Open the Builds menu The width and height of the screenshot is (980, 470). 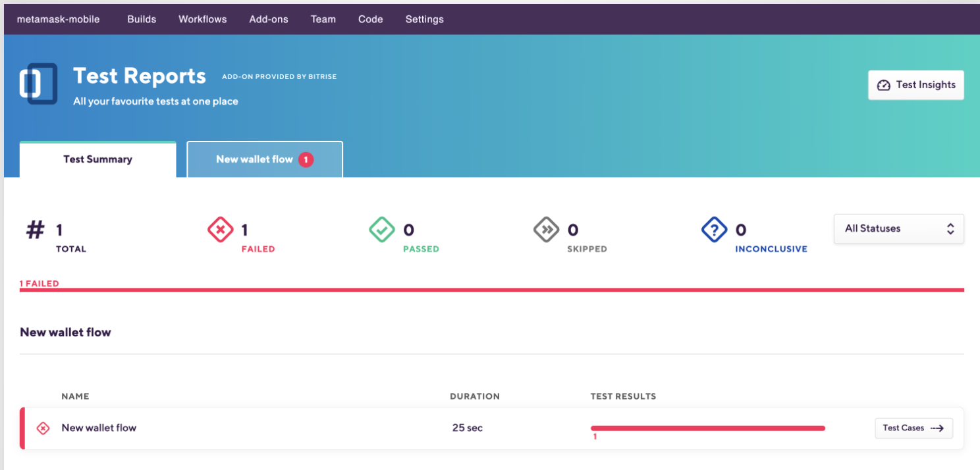[142, 19]
